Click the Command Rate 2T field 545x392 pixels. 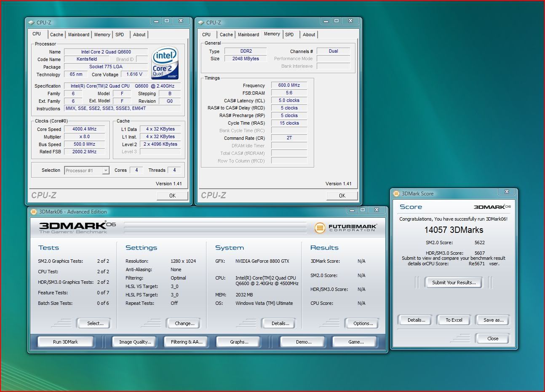pos(289,138)
